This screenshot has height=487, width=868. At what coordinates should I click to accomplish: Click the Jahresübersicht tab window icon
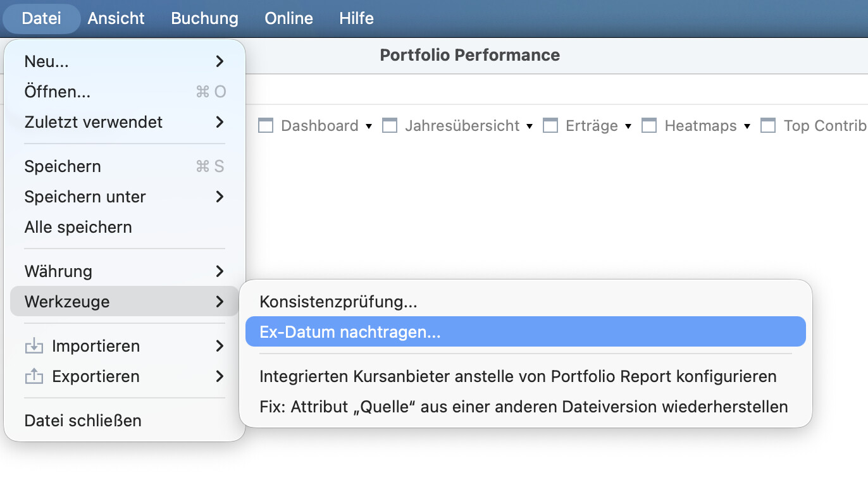click(x=390, y=126)
